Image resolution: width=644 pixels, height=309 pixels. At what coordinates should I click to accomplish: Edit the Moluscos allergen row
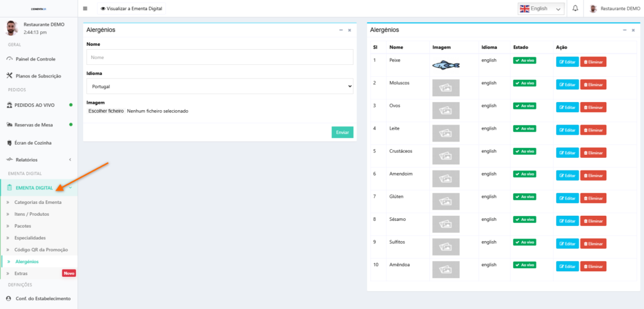pyautogui.click(x=567, y=84)
